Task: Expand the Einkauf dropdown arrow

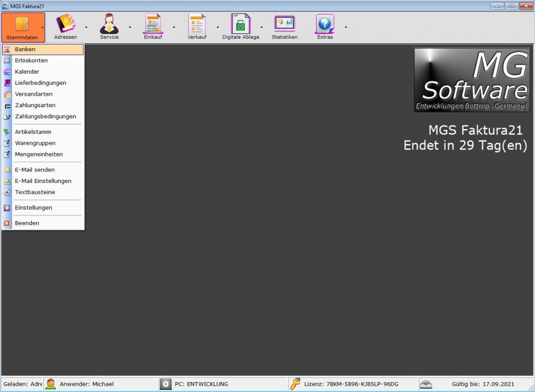Action: (173, 27)
